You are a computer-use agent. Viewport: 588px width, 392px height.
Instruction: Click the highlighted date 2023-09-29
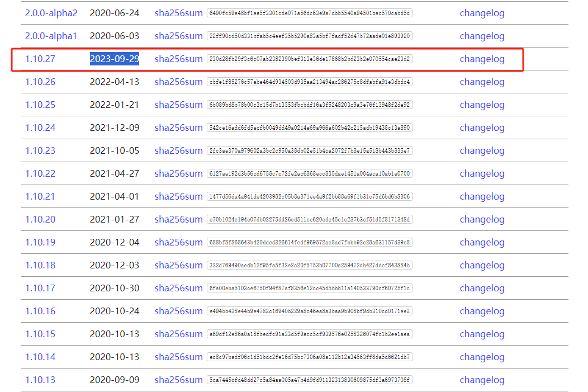115,59
